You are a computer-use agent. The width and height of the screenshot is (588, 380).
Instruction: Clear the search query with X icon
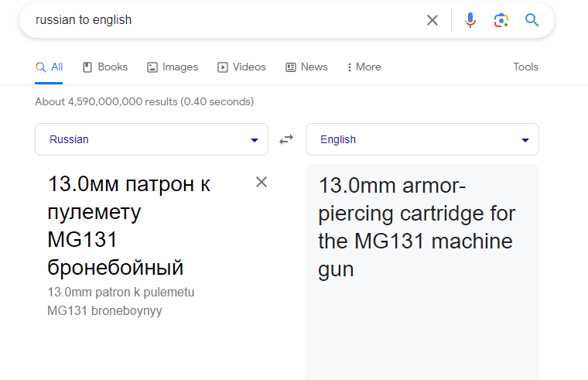pyautogui.click(x=432, y=20)
